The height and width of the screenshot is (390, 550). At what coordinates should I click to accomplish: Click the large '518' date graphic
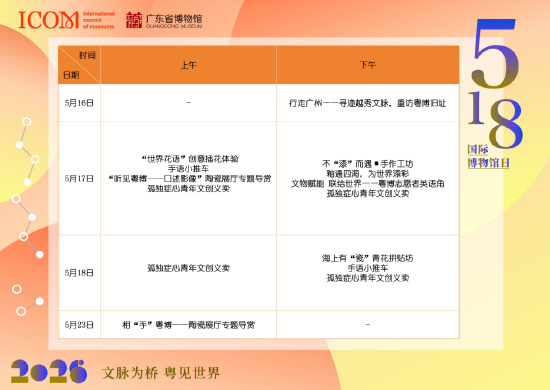click(495, 83)
